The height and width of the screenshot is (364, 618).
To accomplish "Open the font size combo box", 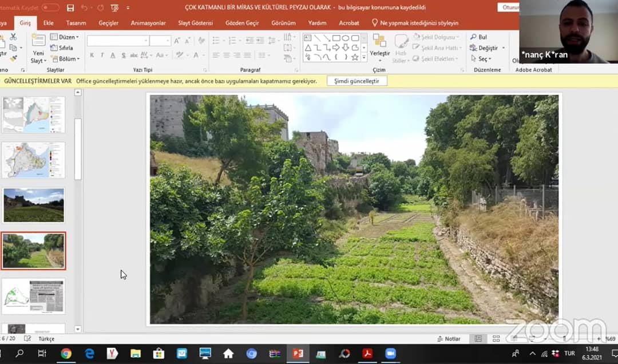I will [x=160, y=41].
